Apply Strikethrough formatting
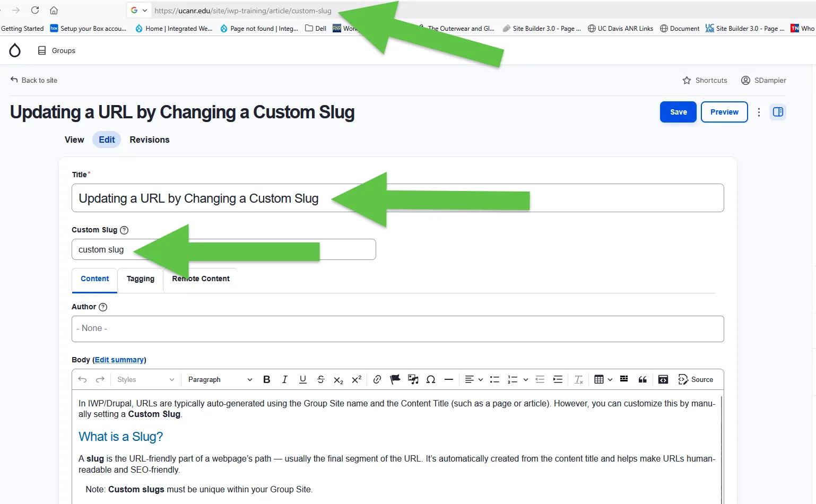 320,379
